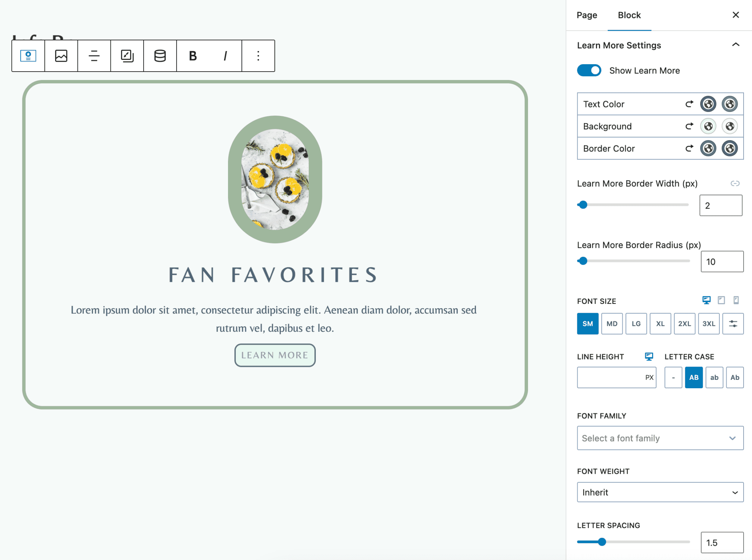Click the border width link-sides icon
The width and height of the screenshot is (752, 560).
(735, 183)
